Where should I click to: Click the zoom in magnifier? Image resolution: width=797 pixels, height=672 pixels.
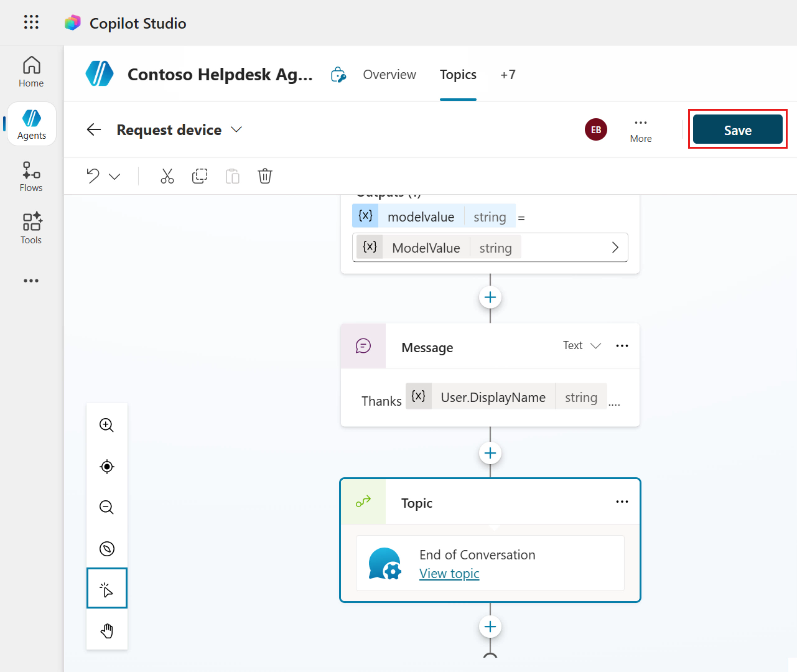point(107,425)
